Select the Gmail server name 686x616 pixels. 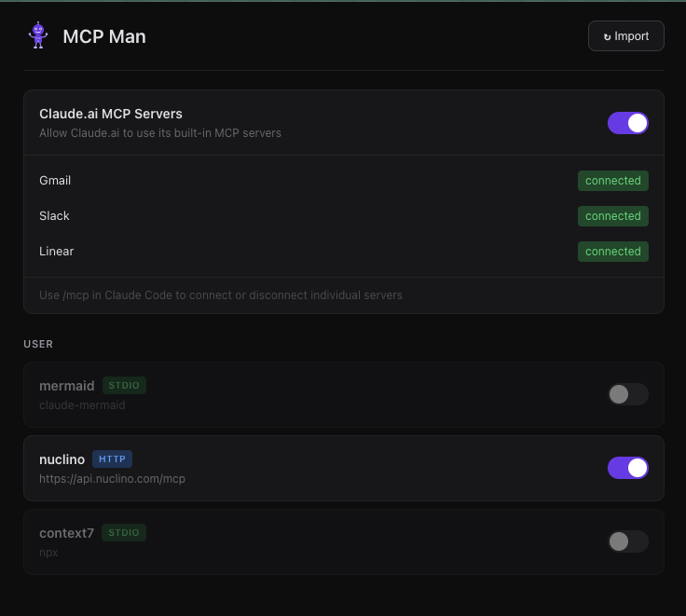[x=55, y=181]
